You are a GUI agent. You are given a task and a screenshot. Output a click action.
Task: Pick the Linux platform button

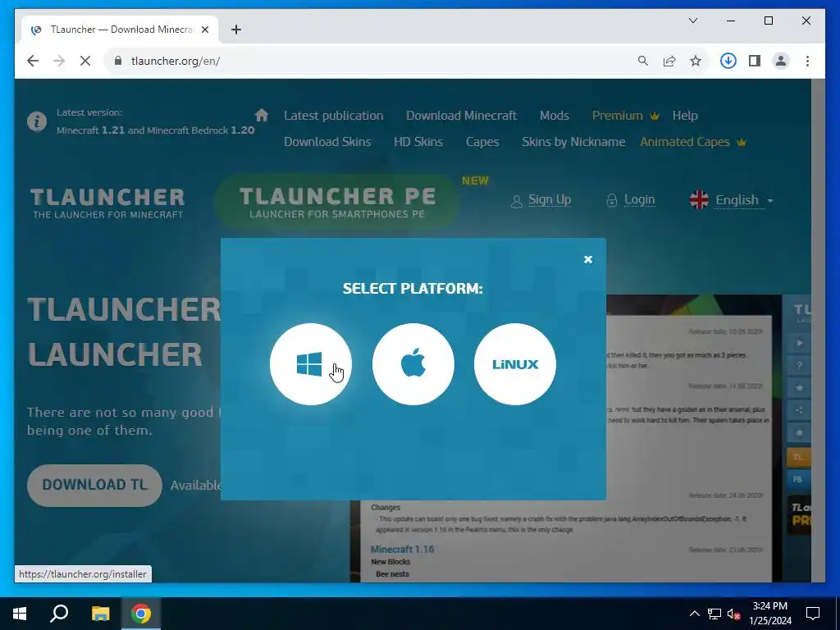[x=515, y=364]
